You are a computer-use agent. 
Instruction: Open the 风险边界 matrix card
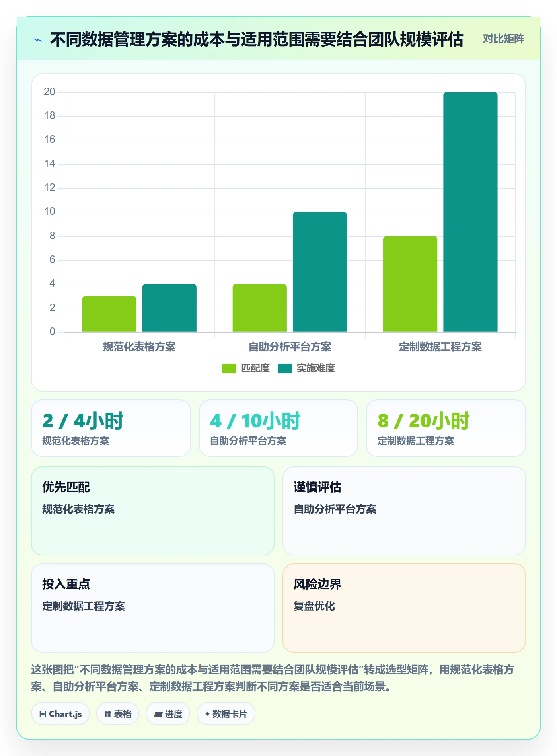click(404, 608)
